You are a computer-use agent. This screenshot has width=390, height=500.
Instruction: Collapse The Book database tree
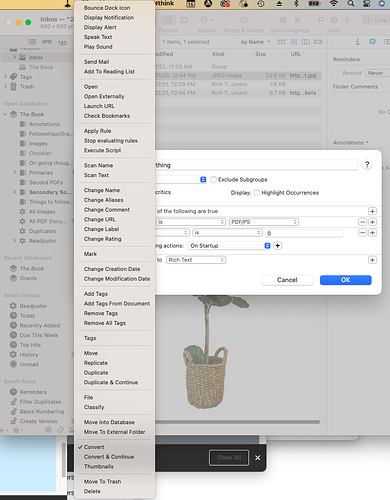[5, 114]
